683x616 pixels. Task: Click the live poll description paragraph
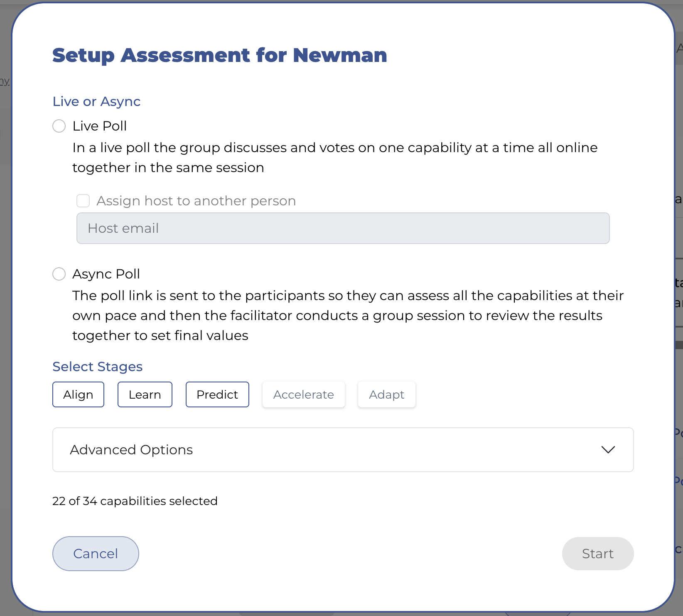point(334,158)
